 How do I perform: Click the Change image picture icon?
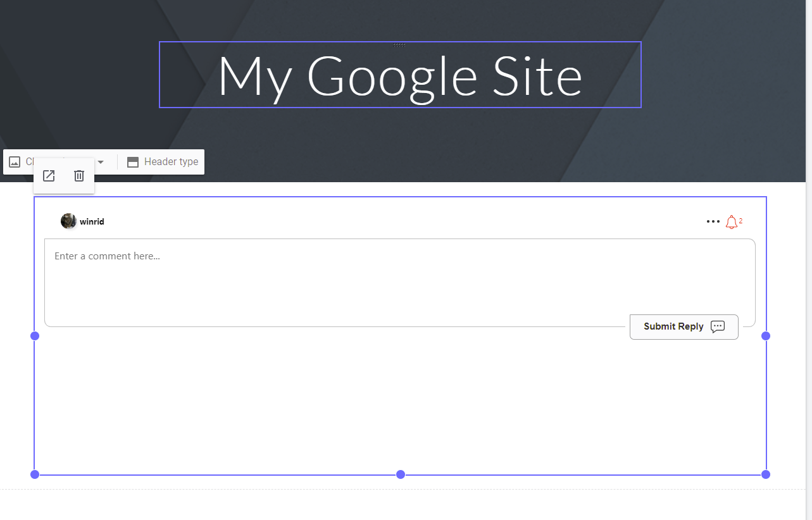(15, 162)
